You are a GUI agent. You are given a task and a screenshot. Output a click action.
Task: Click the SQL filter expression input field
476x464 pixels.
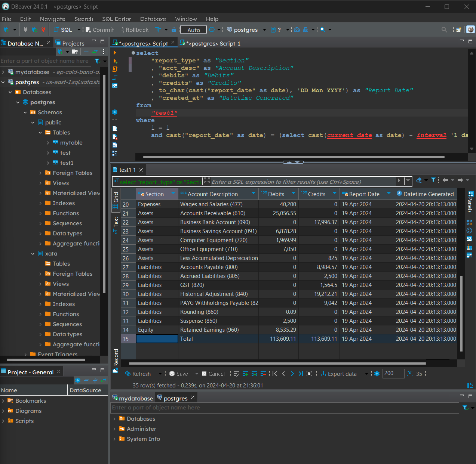point(303,182)
